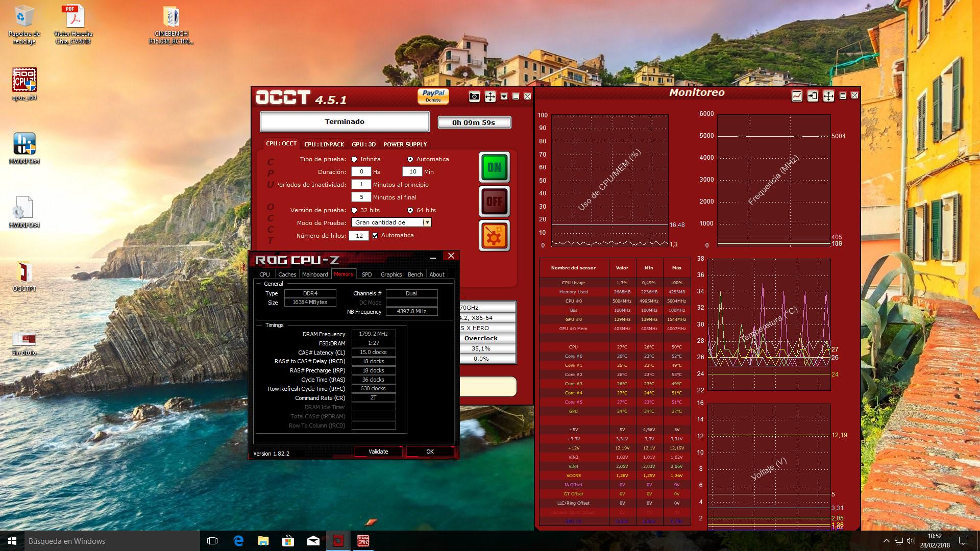Click Minutos al final input field
Image resolution: width=980 pixels, height=551 pixels.
coord(361,197)
